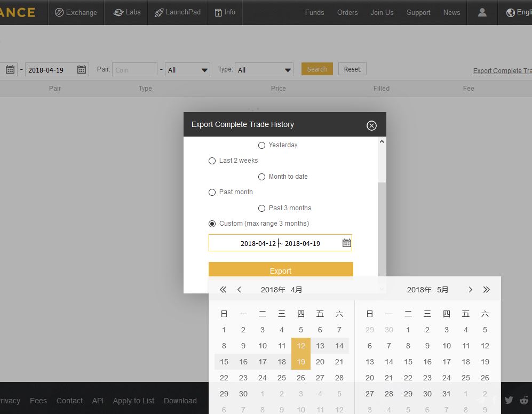
Task: Click the Reset filter button
Action: [352, 69]
